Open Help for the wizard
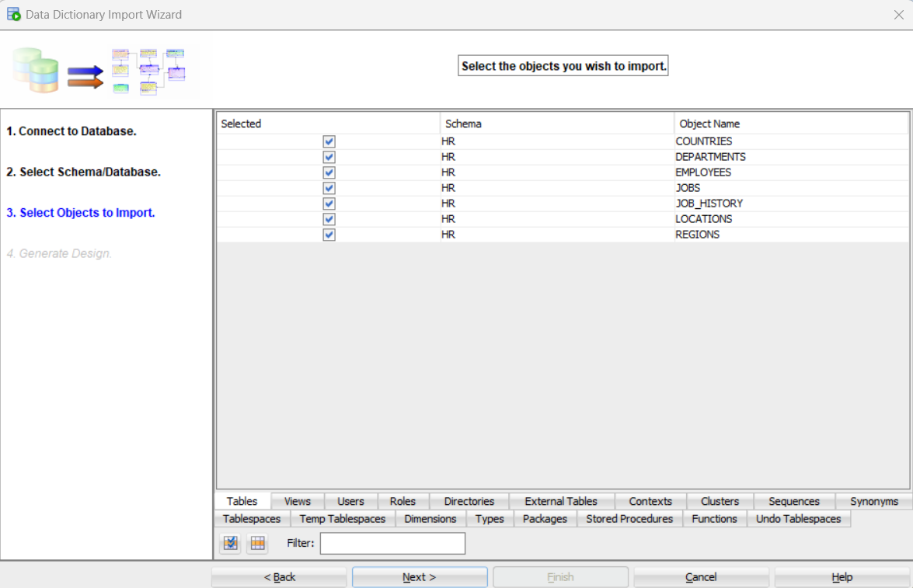The width and height of the screenshot is (913, 588). (842, 577)
